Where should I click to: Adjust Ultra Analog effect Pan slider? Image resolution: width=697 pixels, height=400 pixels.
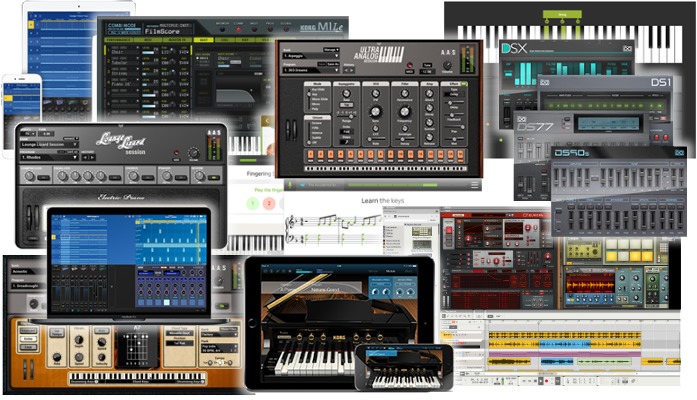pyautogui.click(x=454, y=127)
